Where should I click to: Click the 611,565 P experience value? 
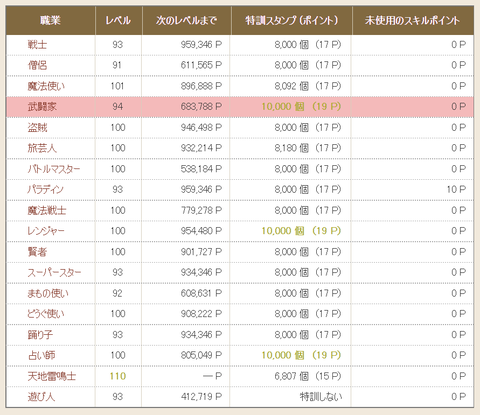[x=201, y=65]
